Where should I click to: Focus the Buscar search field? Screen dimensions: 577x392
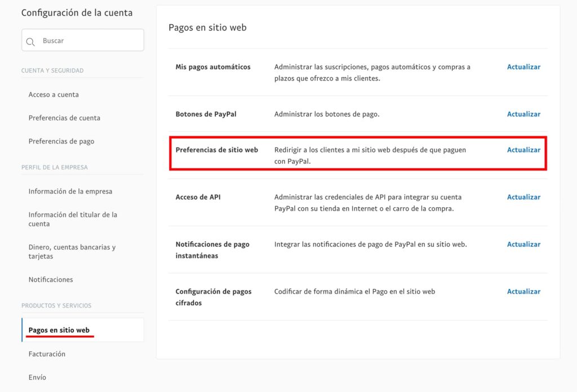click(x=83, y=40)
